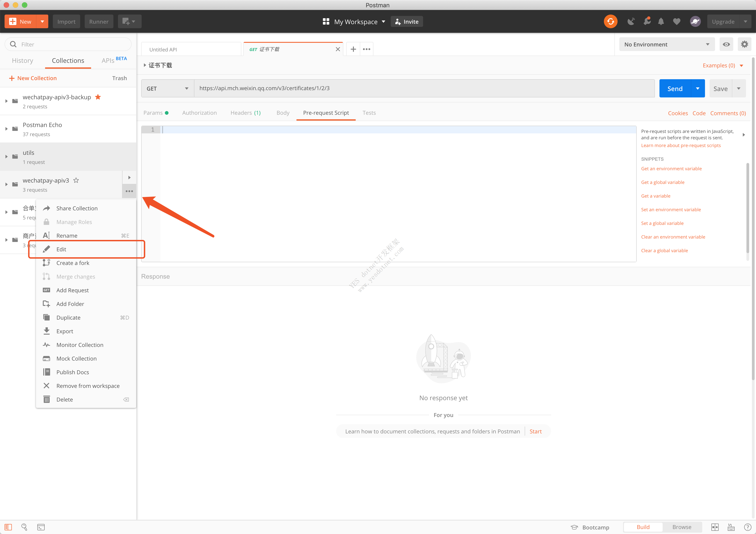Open the user avatar menu

pyautogui.click(x=695, y=21)
